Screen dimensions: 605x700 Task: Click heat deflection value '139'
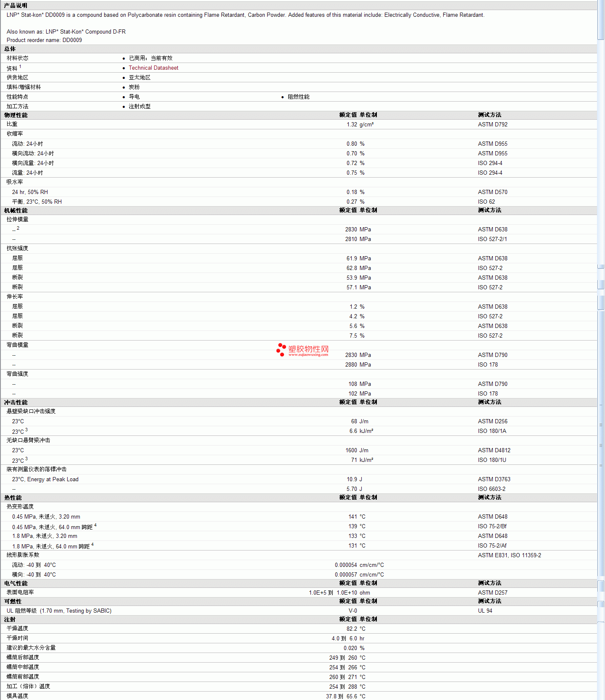coord(353,526)
